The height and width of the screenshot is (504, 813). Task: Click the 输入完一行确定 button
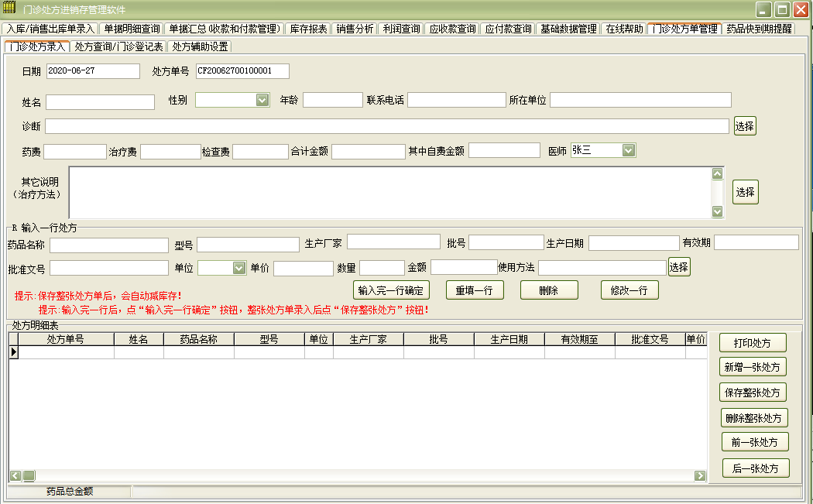tap(391, 290)
